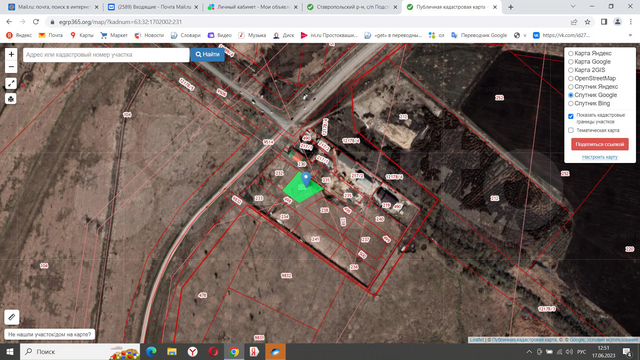640x360 pixels.
Task: Open File Explorer from taskbar
Action: pyautogui.click(x=172, y=351)
